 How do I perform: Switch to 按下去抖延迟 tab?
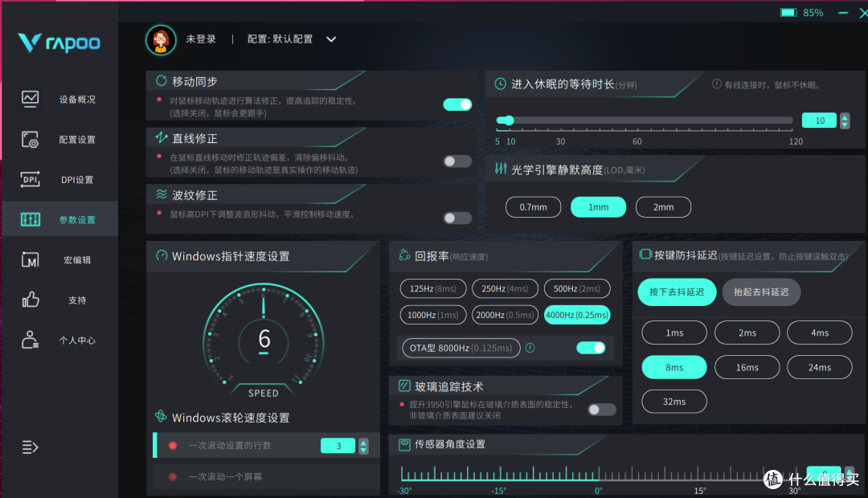pos(677,292)
